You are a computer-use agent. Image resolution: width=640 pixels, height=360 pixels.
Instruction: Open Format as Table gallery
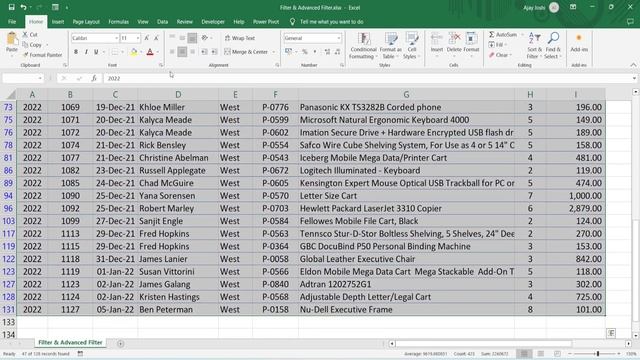[x=390, y=46]
